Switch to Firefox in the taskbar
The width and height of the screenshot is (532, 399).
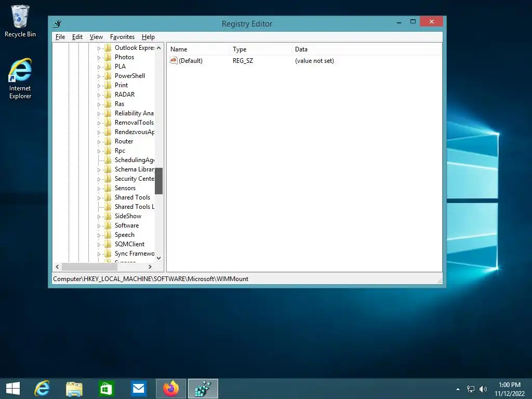click(171, 389)
